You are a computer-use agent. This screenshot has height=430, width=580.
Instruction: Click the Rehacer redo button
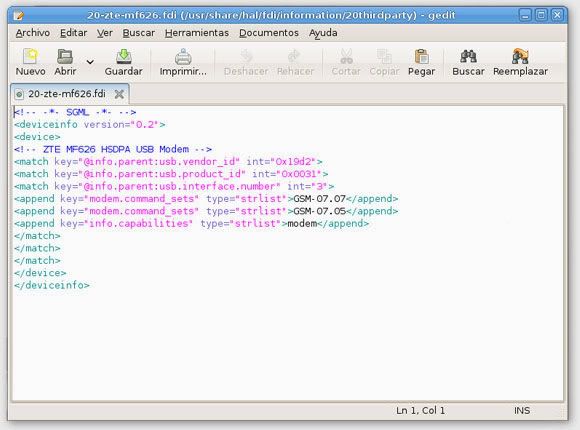pyautogui.click(x=295, y=62)
